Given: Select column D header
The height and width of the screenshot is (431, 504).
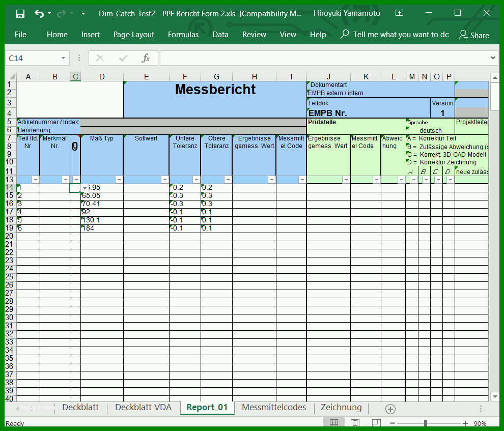Looking at the screenshot, I should point(102,77).
